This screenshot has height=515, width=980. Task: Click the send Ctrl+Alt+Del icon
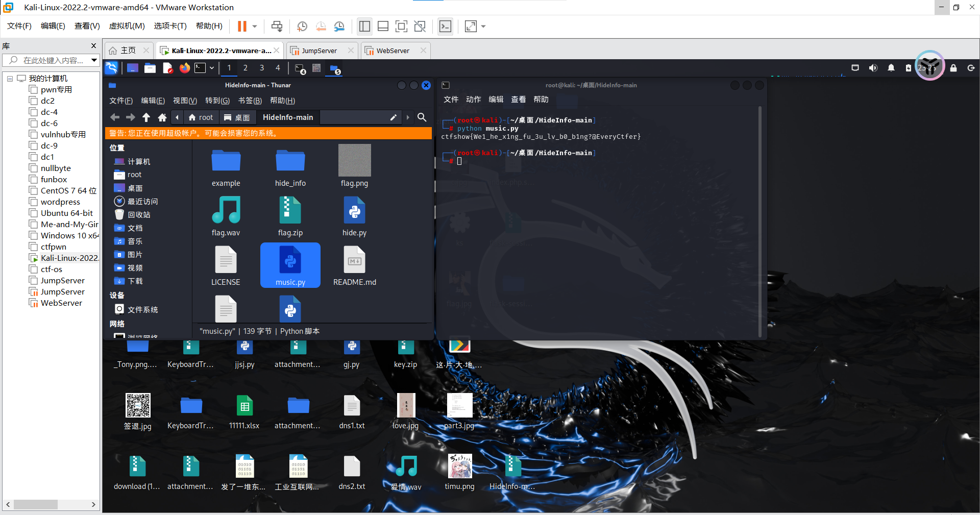[277, 26]
